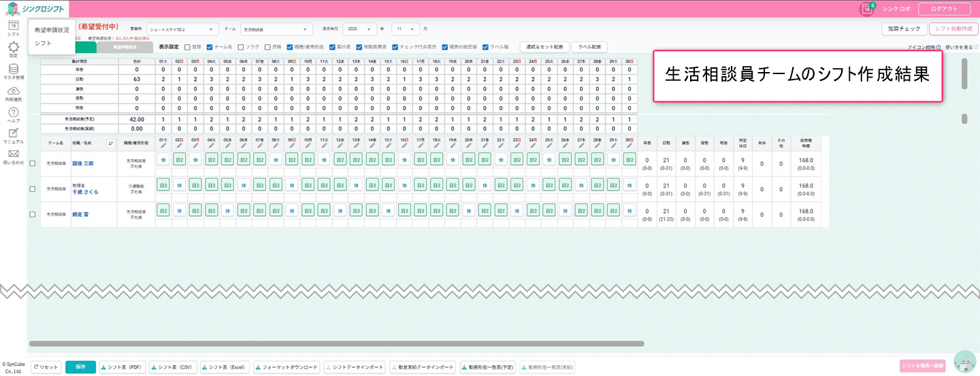Click the chat robot assistant icon
This screenshot has height=376, width=980.
[x=964, y=362]
